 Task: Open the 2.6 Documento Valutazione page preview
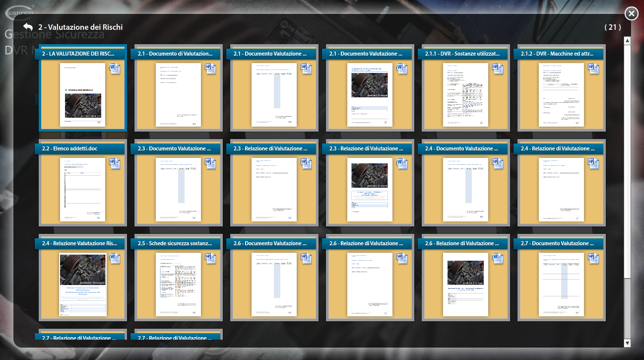274,284
